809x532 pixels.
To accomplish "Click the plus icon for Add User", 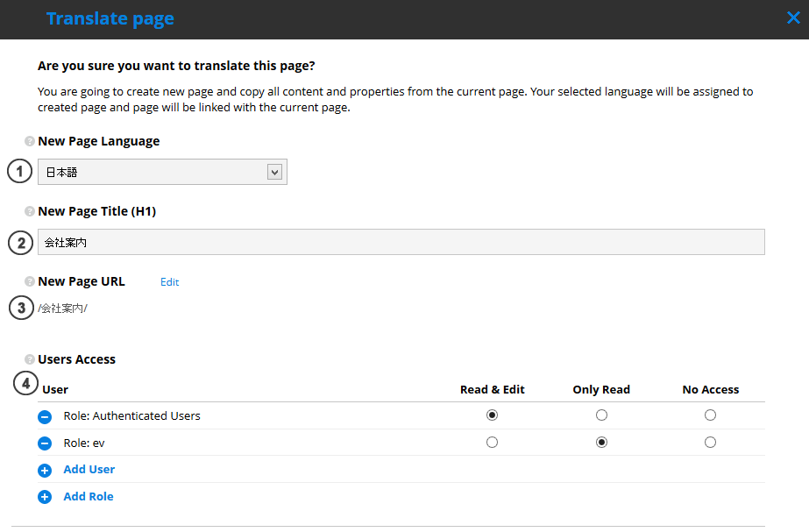I will (x=45, y=470).
